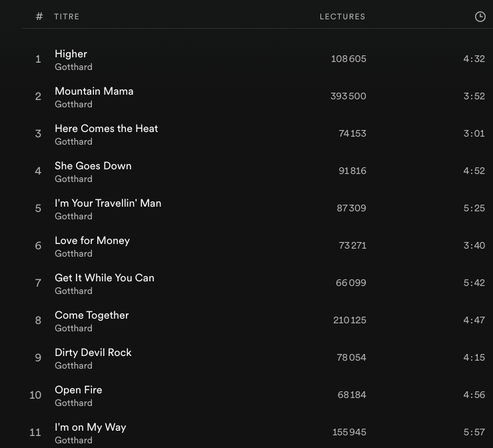Choose the track She Goes Down
This screenshot has height=448, width=493.
[x=93, y=166]
